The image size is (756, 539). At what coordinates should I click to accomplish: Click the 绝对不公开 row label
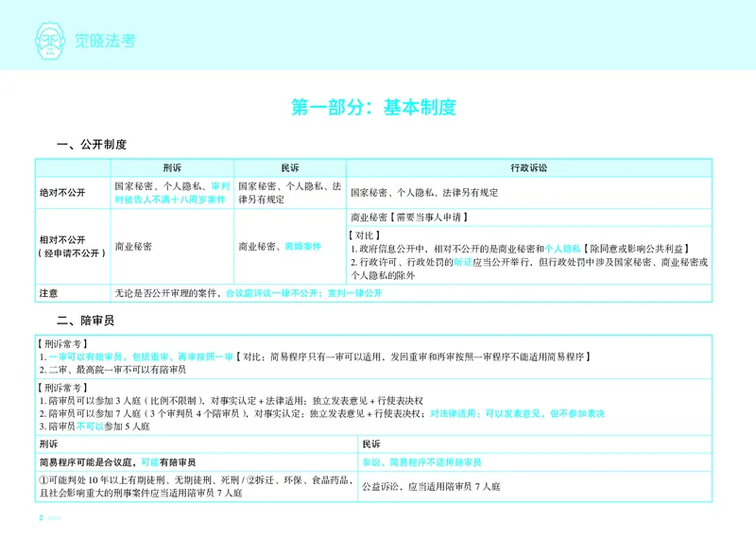pyautogui.click(x=62, y=193)
